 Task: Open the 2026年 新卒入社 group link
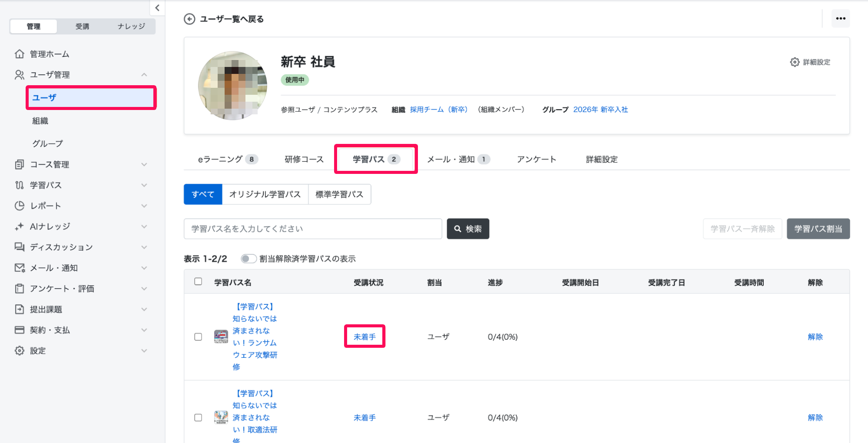pos(600,110)
